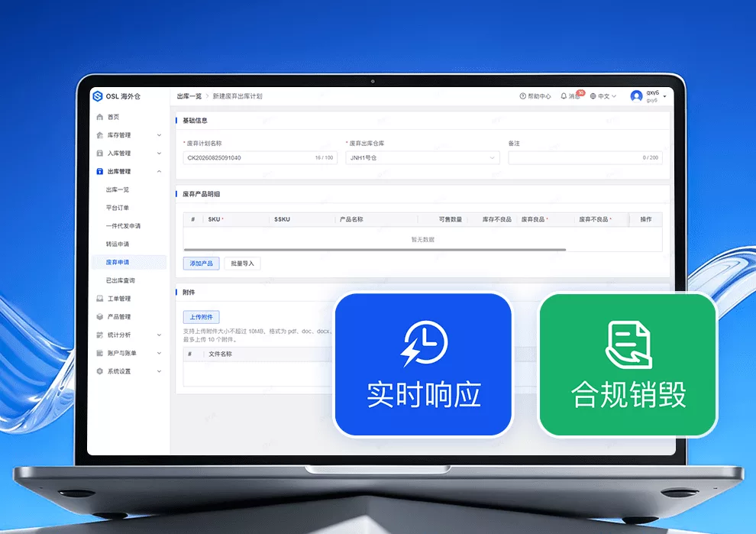Expand the 账户与账单 chevron
Screen dimensions: 756x534
(x=159, y=353)
